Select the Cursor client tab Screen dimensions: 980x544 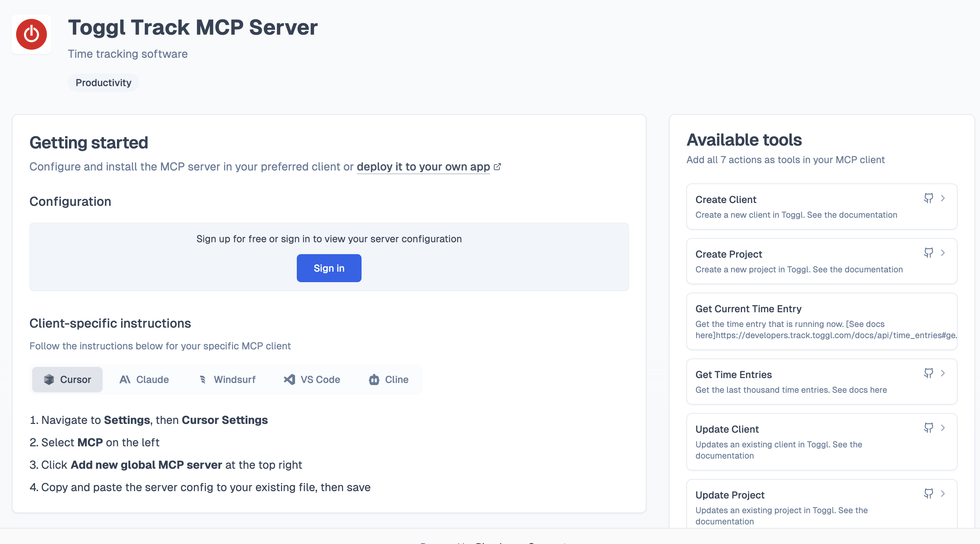(x=67, y=379)
